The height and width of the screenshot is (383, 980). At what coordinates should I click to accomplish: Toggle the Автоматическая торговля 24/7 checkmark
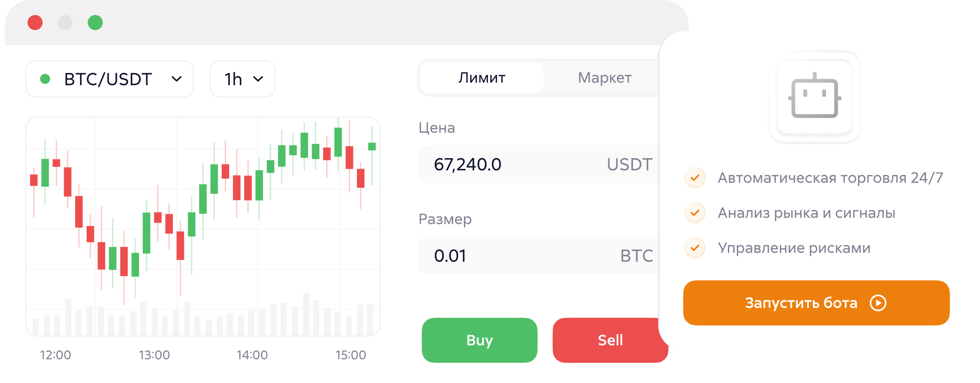(x=695, y=178)
